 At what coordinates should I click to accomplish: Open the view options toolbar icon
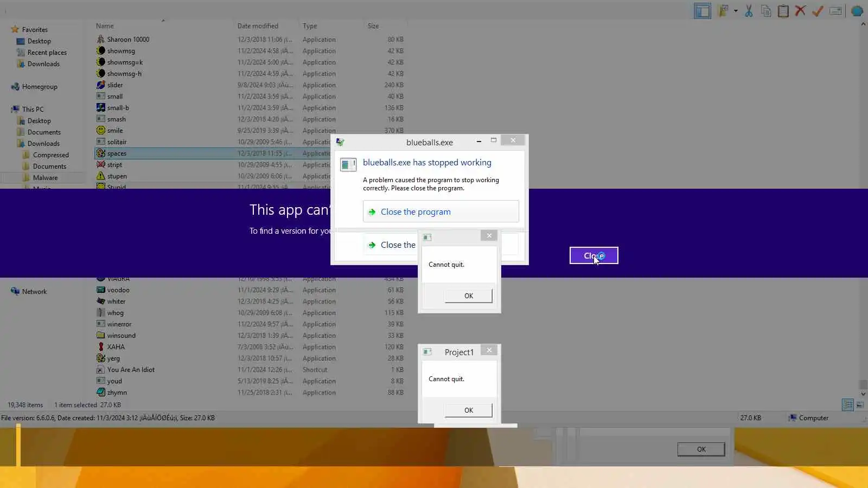pos(723,11)
